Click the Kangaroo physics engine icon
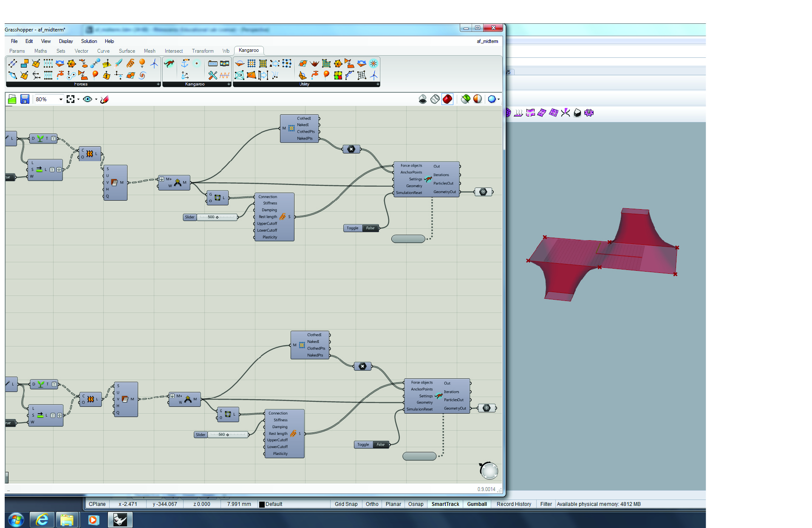Image resolution: width=812 pixels, height=528 pixels. pos(169,64)
